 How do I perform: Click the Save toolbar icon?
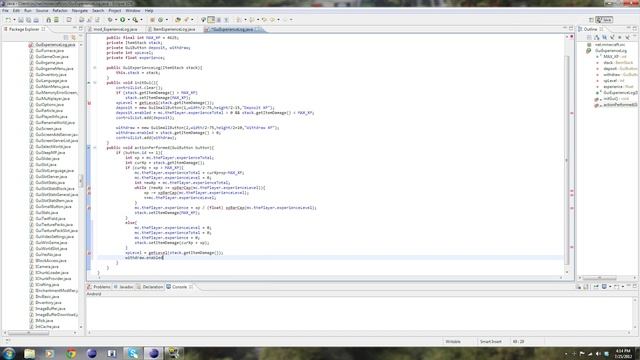coord(21,20)
